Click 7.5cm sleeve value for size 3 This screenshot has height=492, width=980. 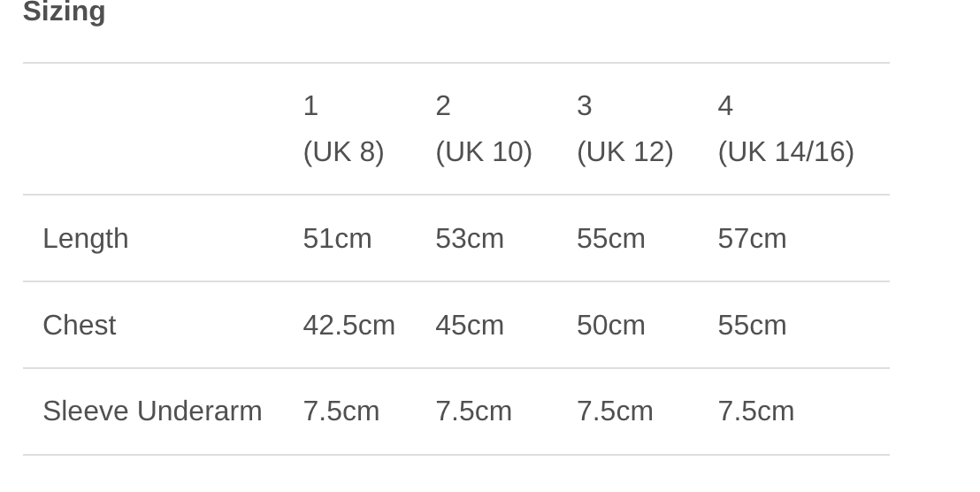point(615,411)
